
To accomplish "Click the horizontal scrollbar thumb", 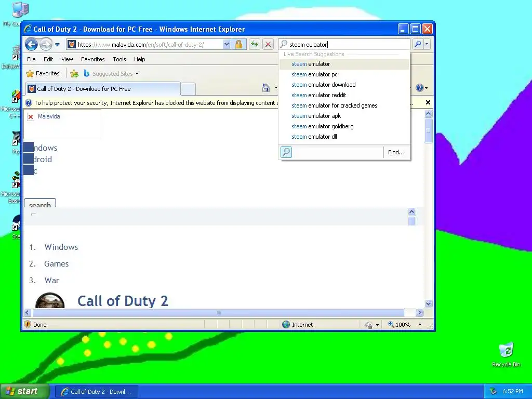I will click(219, 312).
